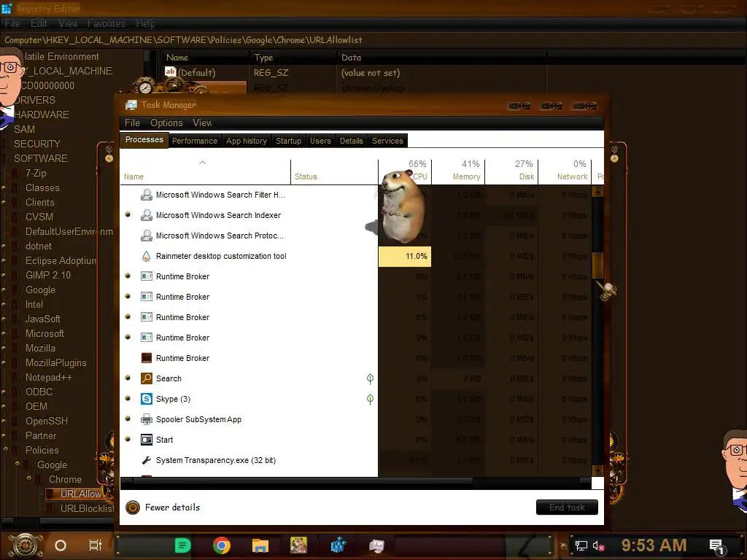Collapse the Chrome key in the registry tree

coord(29,478)
